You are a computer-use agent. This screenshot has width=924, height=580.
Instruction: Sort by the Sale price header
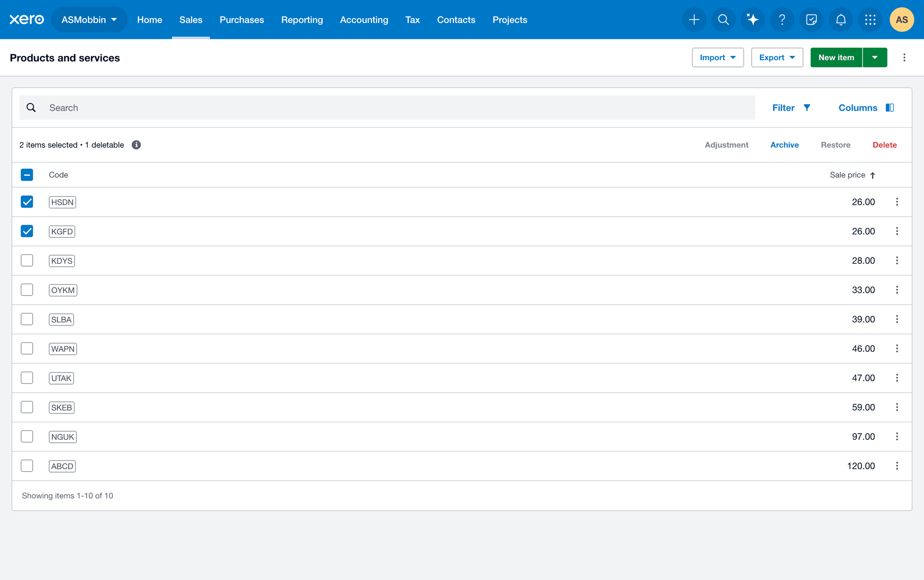(x=847, y=175)
